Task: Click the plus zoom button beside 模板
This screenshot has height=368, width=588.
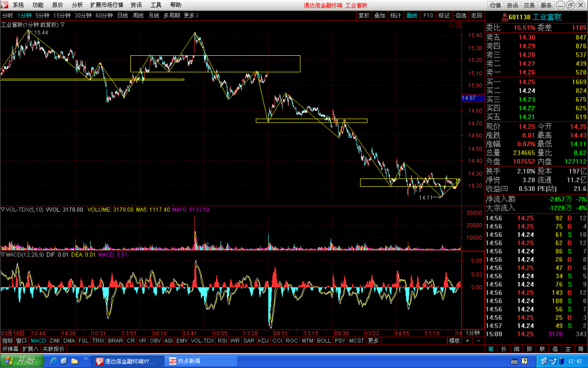Action: tap(467, 340)
